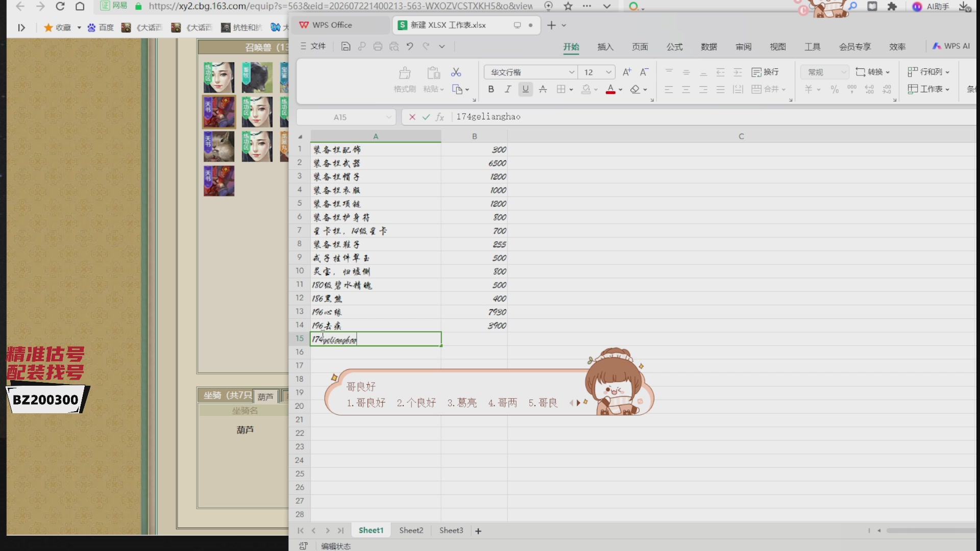Toggle Bold formatting
This screenshot has height=551, width=980.
tap(491, 89)
